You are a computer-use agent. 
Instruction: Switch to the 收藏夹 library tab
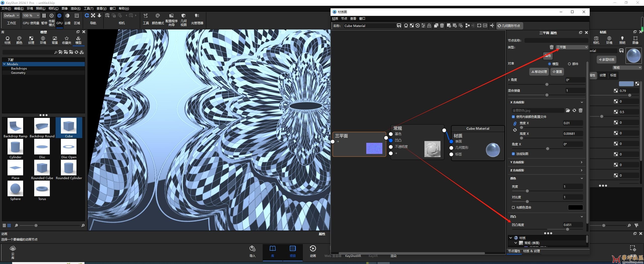pos(67,40)
